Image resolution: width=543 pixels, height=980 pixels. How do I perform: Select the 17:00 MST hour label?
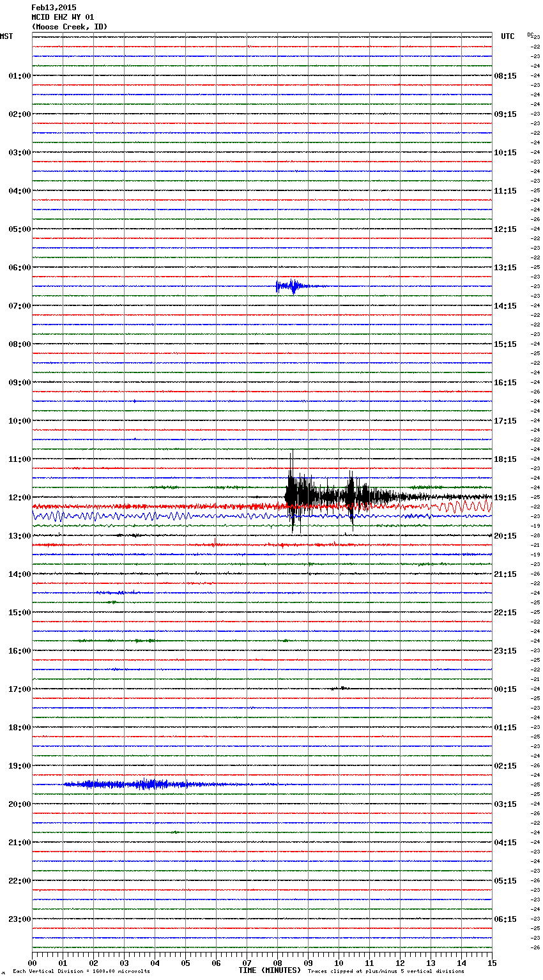click(20, 689)
